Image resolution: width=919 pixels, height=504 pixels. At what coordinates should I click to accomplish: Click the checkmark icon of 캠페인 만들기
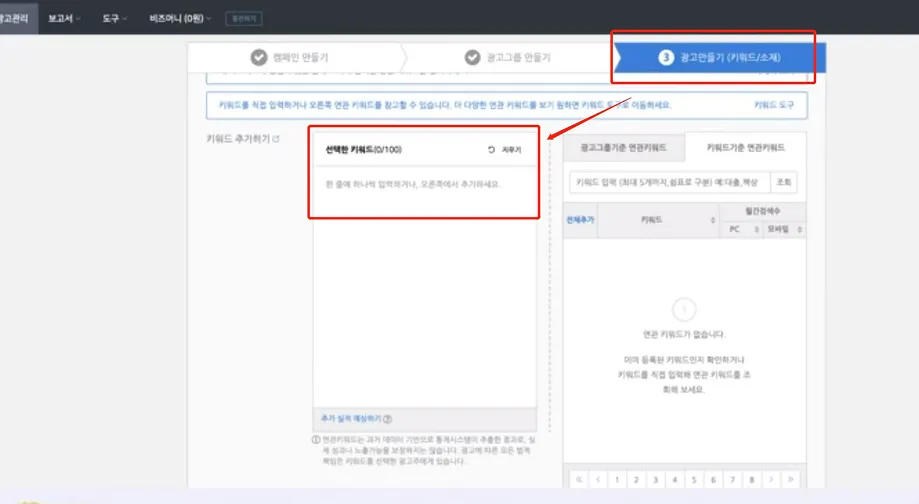[x=258, y=57]
